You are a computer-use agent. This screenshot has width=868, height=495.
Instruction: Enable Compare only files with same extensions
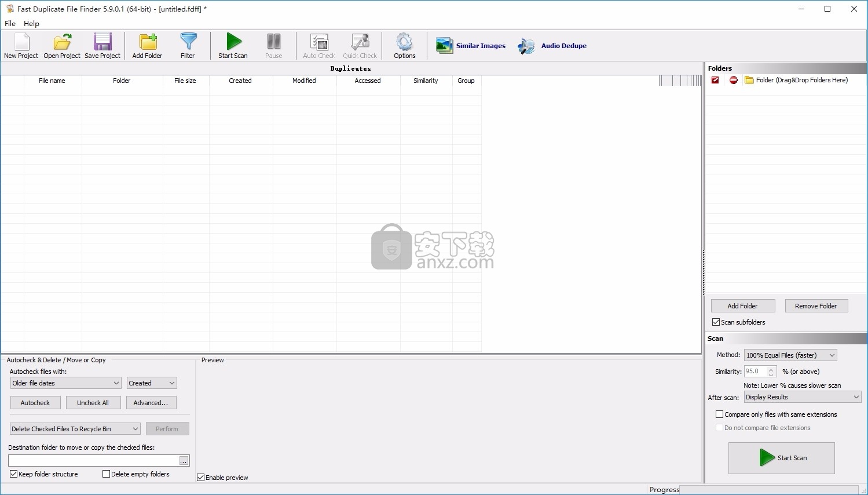(719, 414)
